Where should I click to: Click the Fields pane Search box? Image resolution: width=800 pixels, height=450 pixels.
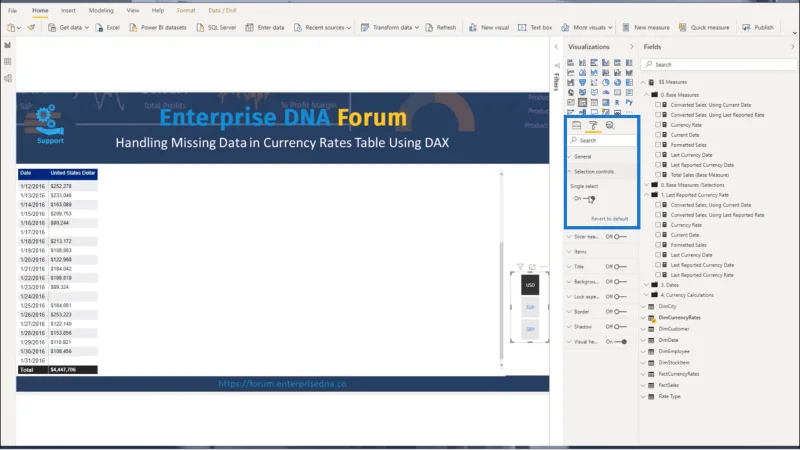point(718,64)
